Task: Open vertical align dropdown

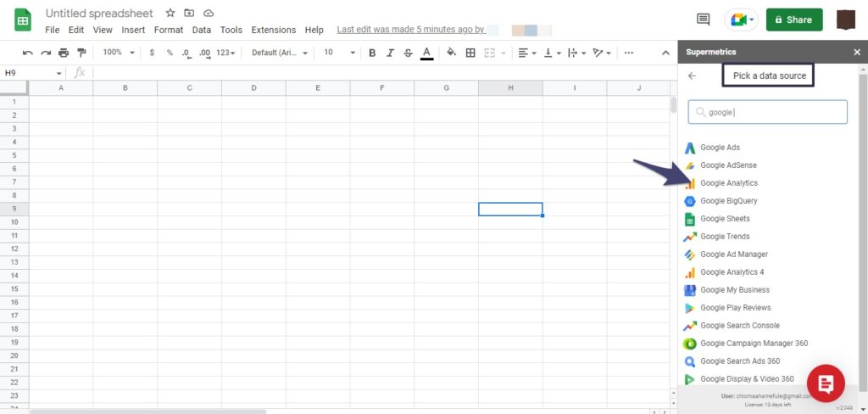Action: coord(553,53)
